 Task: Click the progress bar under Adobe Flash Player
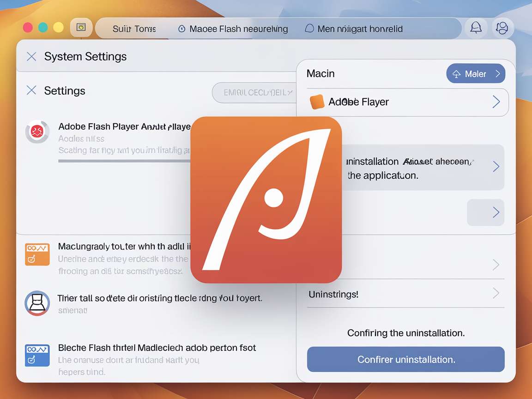[125, 161]
